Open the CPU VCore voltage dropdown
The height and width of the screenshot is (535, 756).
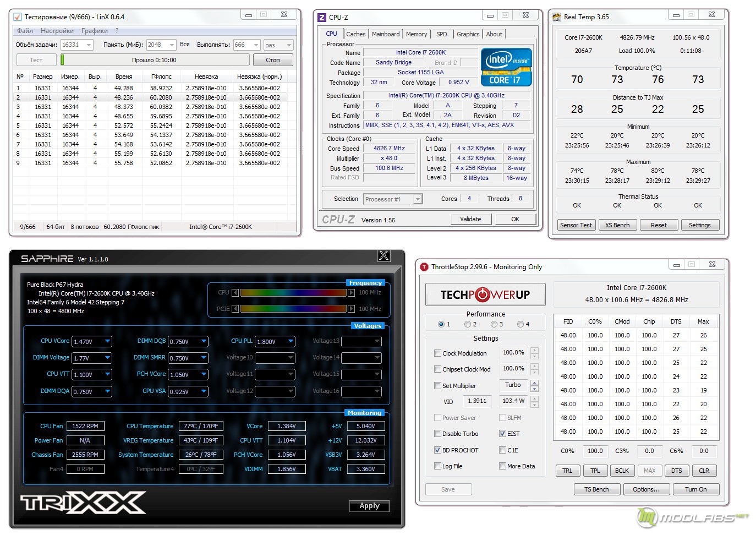tap(107, 342)
